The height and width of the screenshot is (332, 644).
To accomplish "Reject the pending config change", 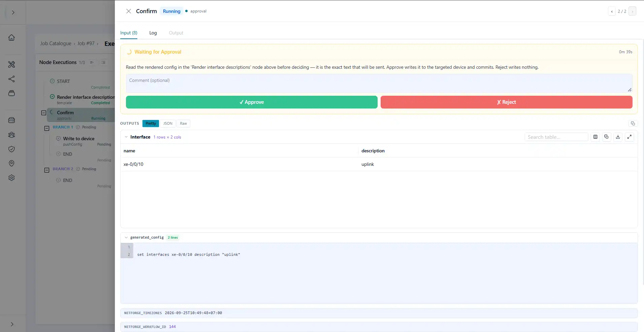I will point(506,102).
